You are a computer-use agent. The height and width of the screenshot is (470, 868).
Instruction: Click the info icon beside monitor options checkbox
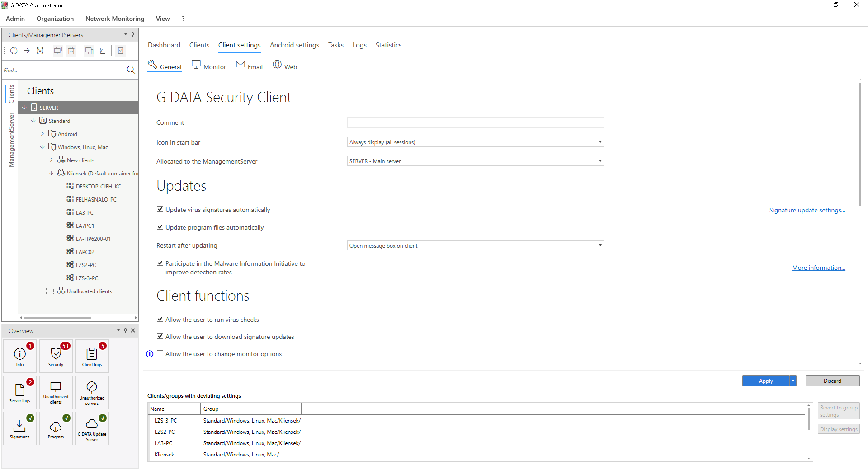tap(150, 354)
